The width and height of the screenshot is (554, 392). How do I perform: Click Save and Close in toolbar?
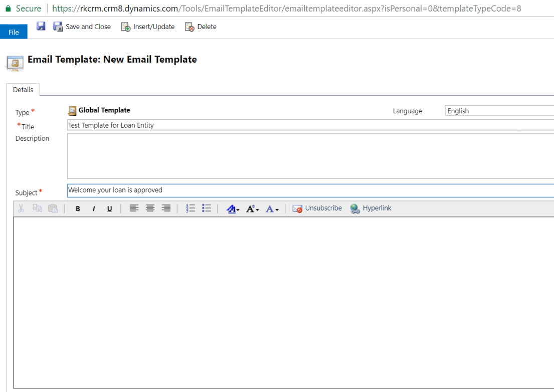pyautogui.click(x=82, y=27)
